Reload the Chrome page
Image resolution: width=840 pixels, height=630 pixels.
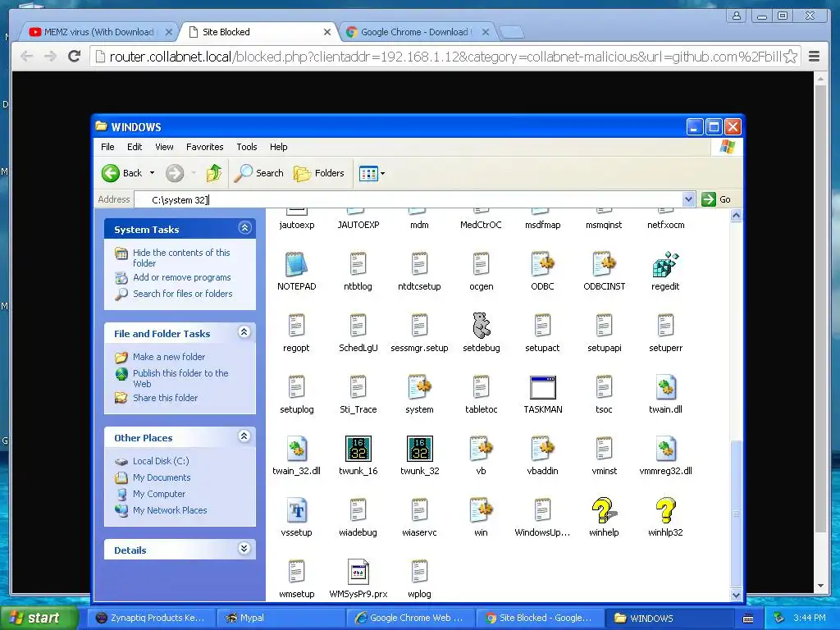pyautogui.click(x=74, y=57)
